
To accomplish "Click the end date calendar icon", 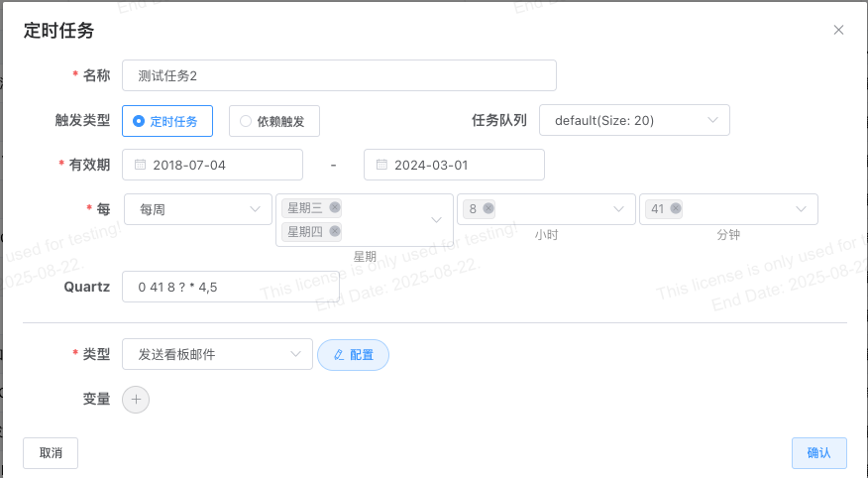I will [381, 165].
